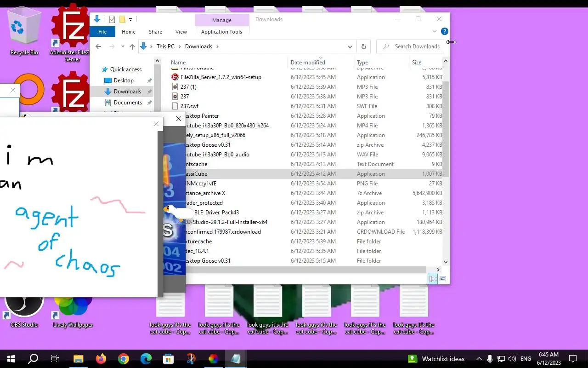
Task: Select the 237.swf file
Action: coord(189,106)
